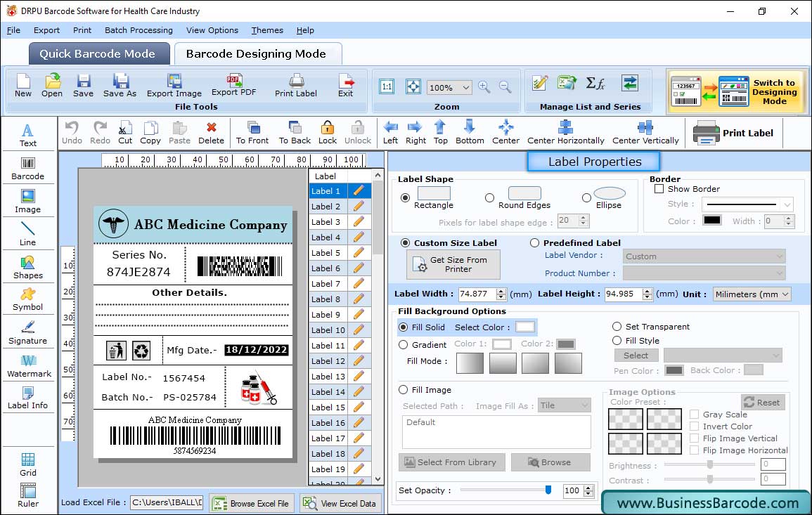812x515 pixels.
Task: Click the Open file icon
Action: 52,86
